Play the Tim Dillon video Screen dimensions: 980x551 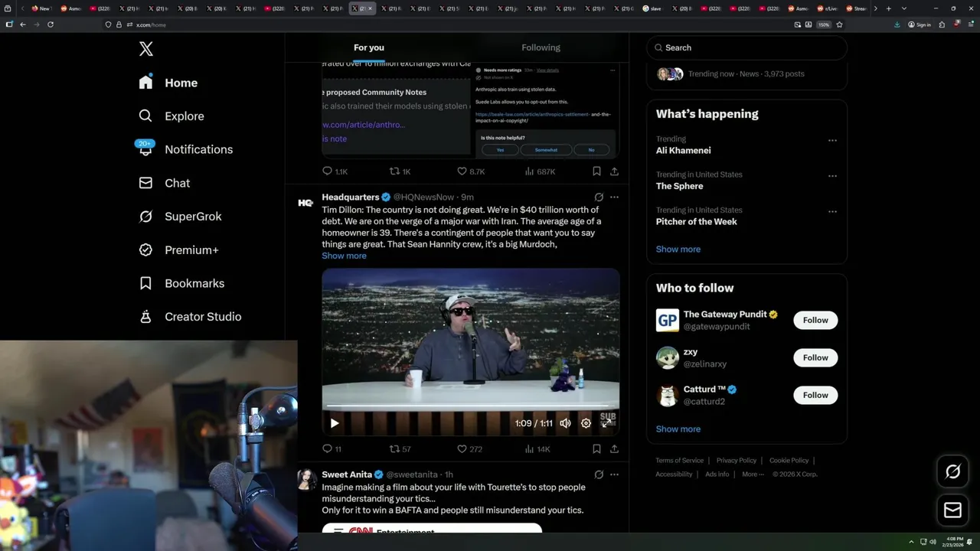(x=335, y=423)
